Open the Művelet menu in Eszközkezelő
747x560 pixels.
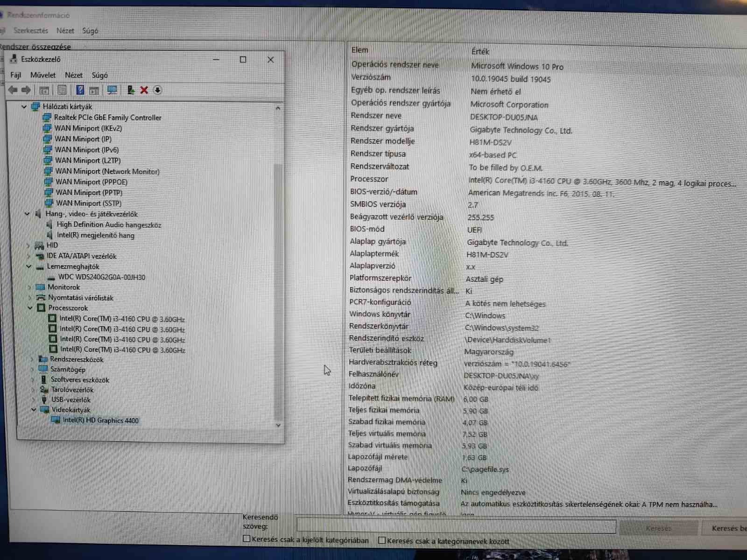[43, 75]
